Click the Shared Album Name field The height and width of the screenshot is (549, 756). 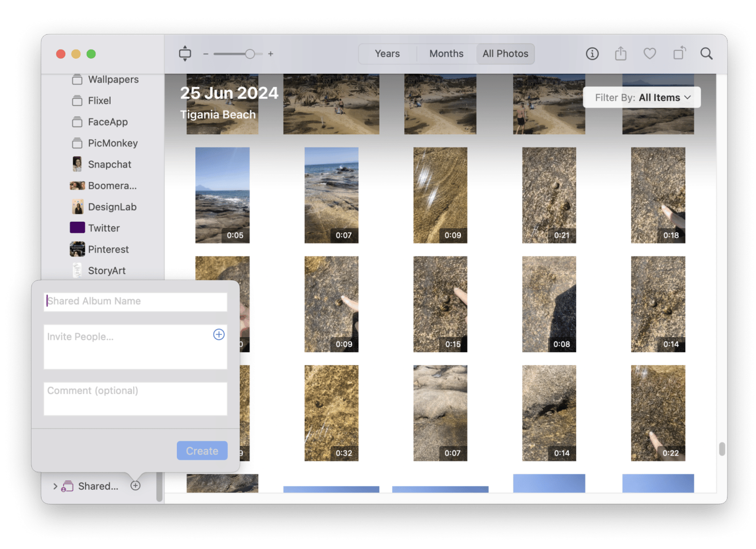[x=135, y=301]
